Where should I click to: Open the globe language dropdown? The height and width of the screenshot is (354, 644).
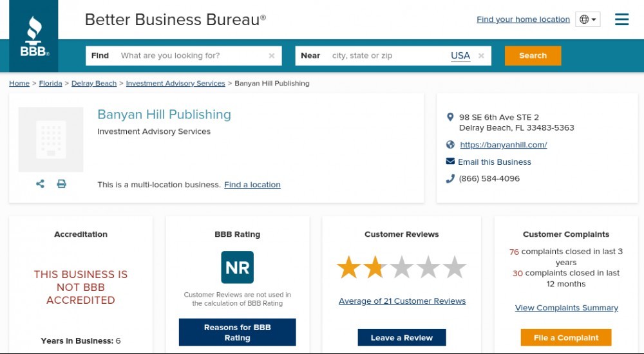(588, 19)
